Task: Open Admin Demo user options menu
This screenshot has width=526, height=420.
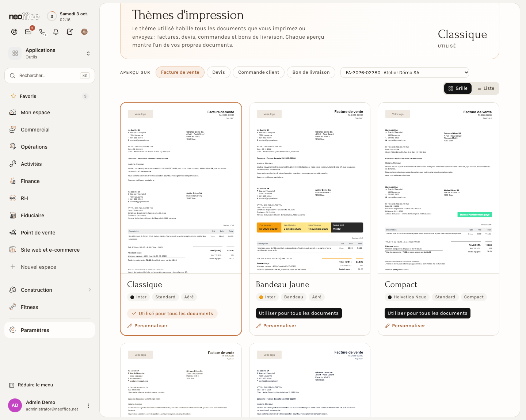Action: coord(88,406)
